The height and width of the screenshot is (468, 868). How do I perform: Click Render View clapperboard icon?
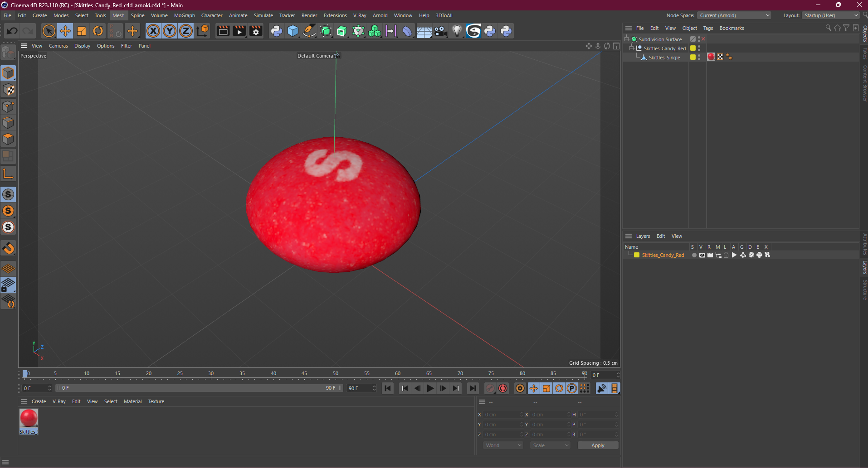point(223,31)
